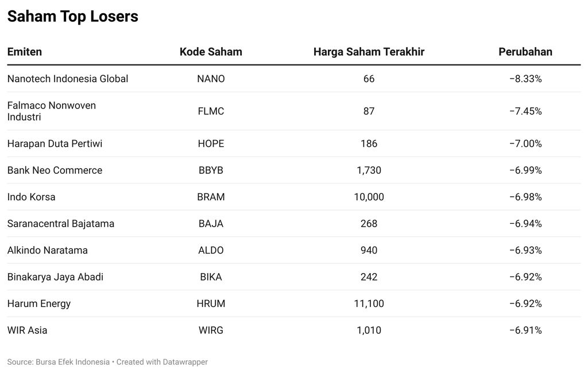Select the Harapan Duta Pertiwi emiten cell
Screen dimensions: 588x374
pyautogui.click(x=55, y=143)
